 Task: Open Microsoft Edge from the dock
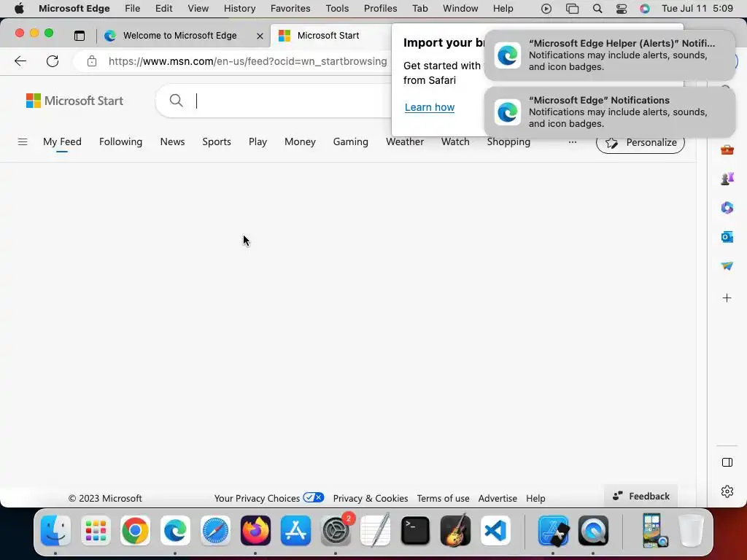coord(175,531)
